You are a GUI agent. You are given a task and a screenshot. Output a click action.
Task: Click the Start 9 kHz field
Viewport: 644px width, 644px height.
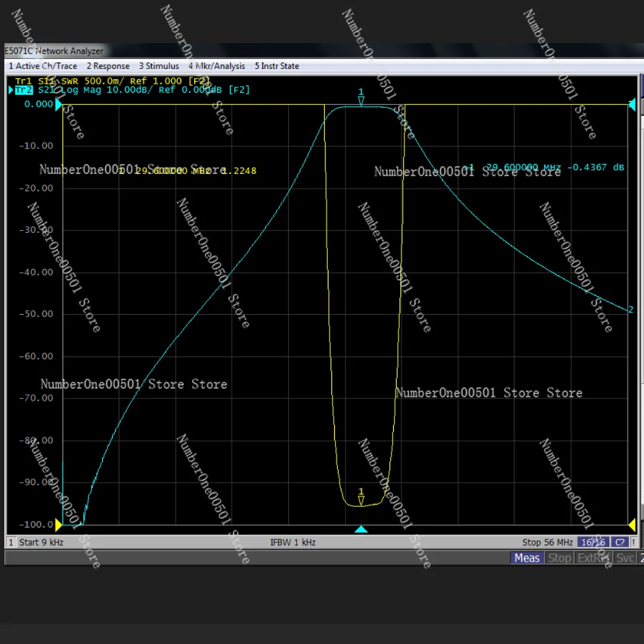click(x=41, y=542)
